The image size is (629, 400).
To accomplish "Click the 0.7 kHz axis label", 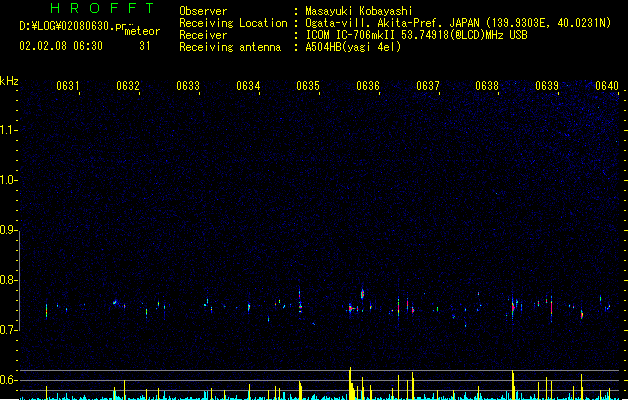I will pos(8,330).
